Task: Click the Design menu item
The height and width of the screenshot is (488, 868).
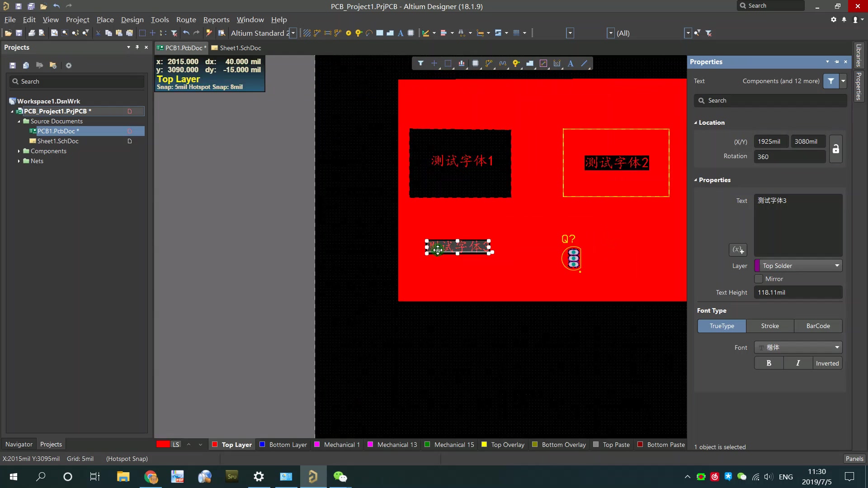Action: (132, 20)
